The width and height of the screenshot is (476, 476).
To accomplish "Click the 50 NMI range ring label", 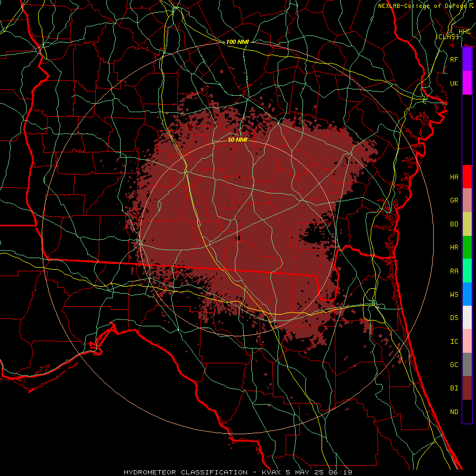I will [x=237, y=140].
